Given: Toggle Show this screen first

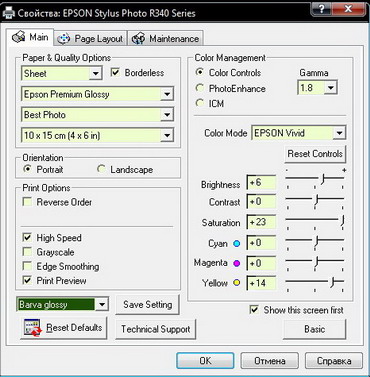Looking at the screenshot, I should (x=254, y=310).
